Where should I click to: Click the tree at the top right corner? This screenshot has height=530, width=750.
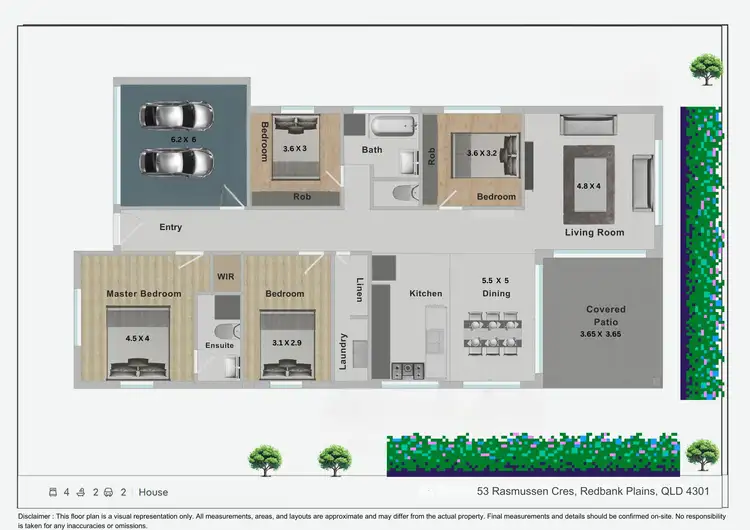click(x=706, y=70)
